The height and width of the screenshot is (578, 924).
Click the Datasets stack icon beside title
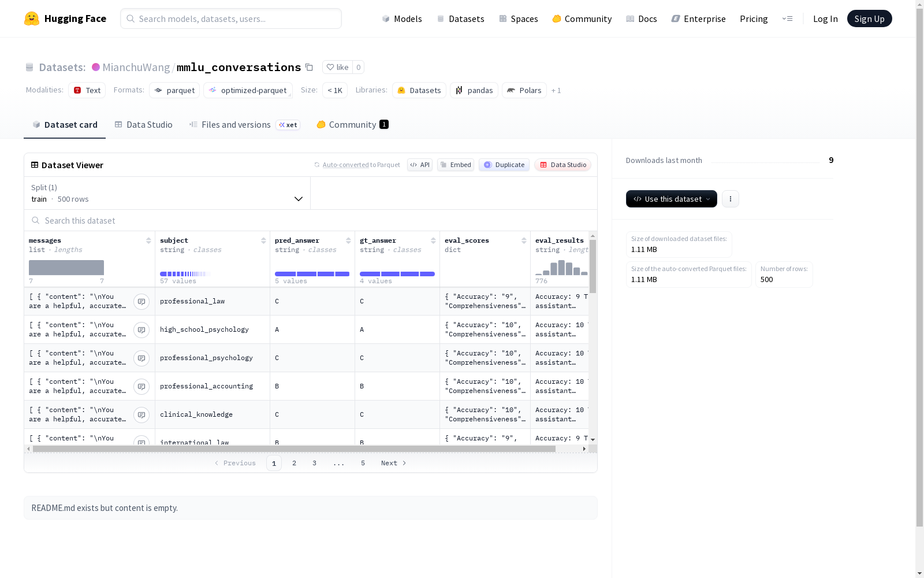click(29, 68)
